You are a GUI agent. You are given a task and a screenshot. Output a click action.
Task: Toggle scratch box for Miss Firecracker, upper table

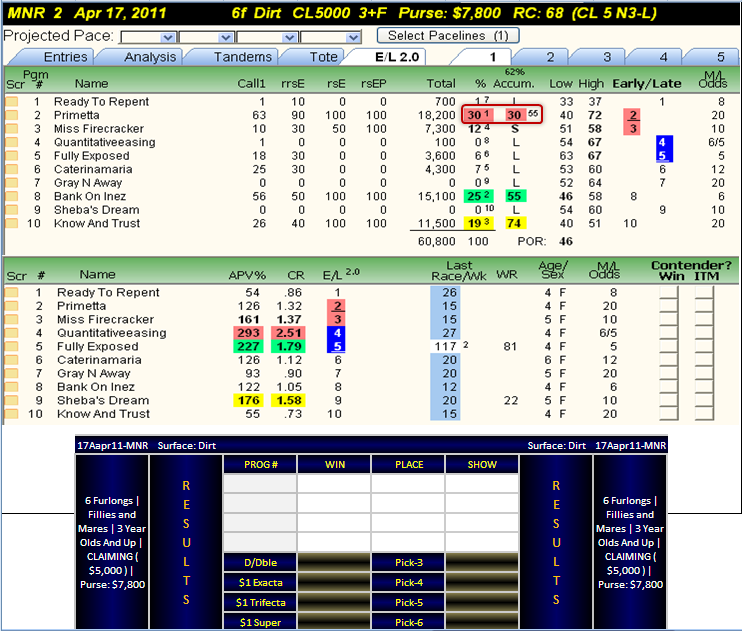point(12,128)
